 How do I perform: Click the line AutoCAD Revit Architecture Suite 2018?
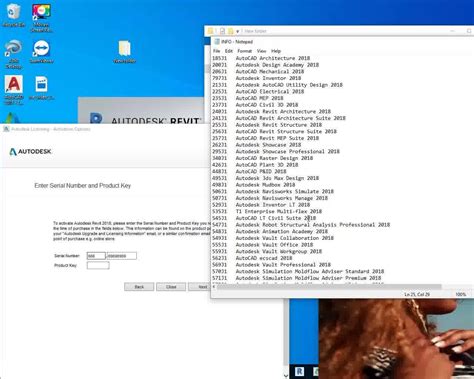pos(279,118)
